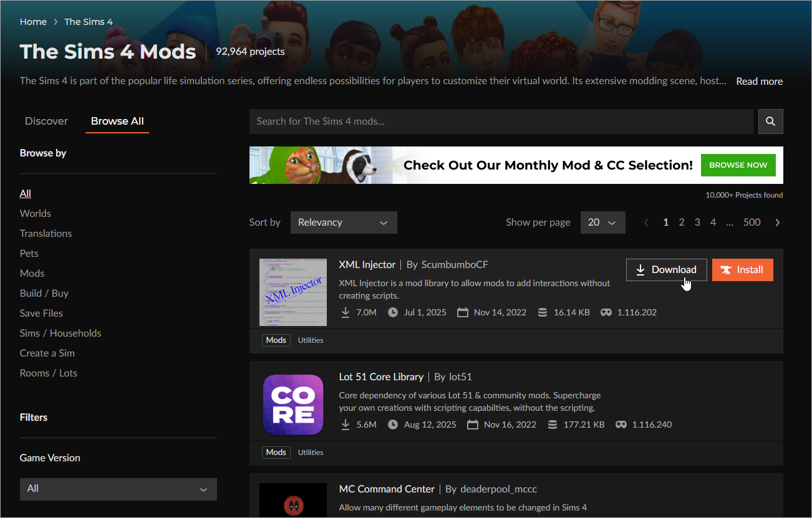Click XML Injector updated clock icon
This screenshot has height=518, width=812.
(393, 312)
